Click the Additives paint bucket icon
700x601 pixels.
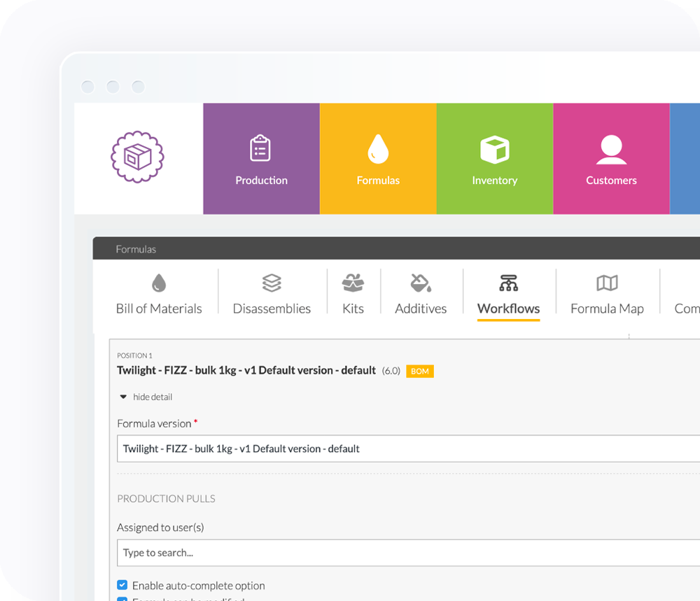pos(421,283)
